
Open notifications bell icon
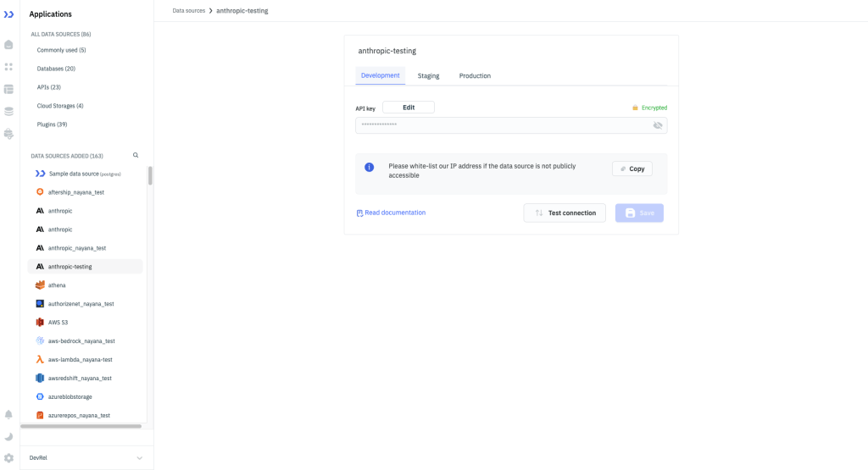[x=8, y=415]
